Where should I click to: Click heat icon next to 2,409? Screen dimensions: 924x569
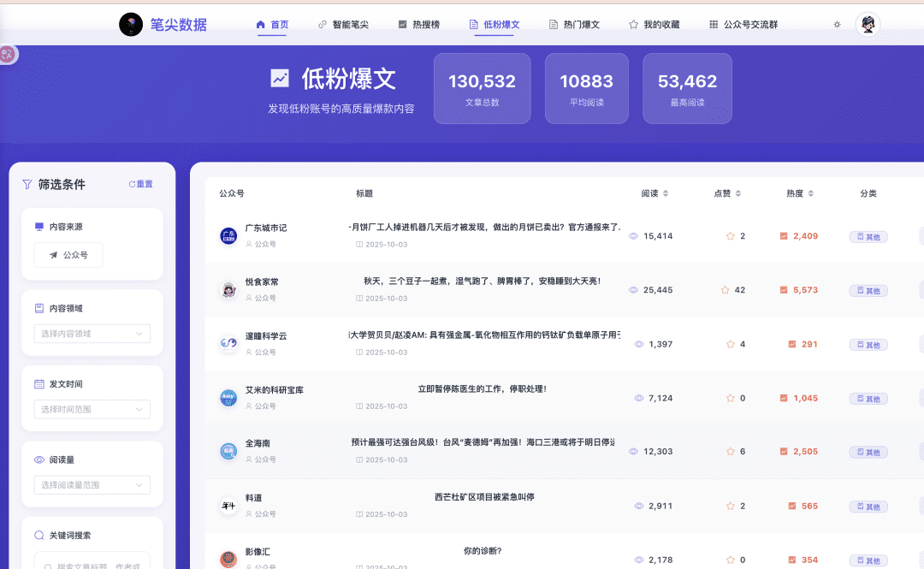[x=784, y=236]
